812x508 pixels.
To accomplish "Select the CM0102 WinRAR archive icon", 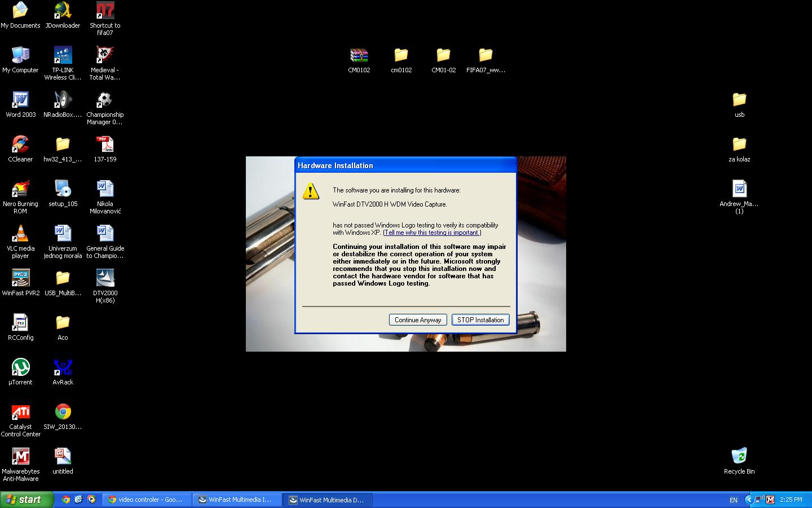I will click(x=359, y=60).
